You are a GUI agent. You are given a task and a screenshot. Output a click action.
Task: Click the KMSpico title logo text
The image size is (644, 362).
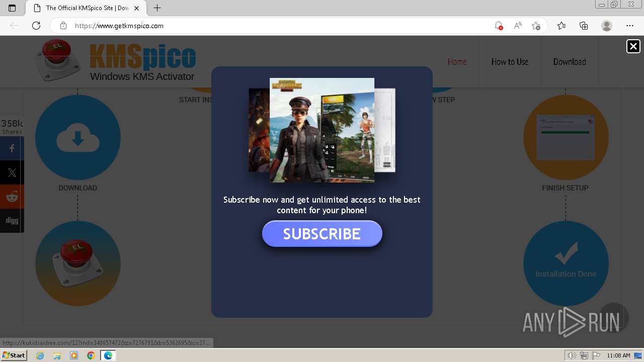143,56
